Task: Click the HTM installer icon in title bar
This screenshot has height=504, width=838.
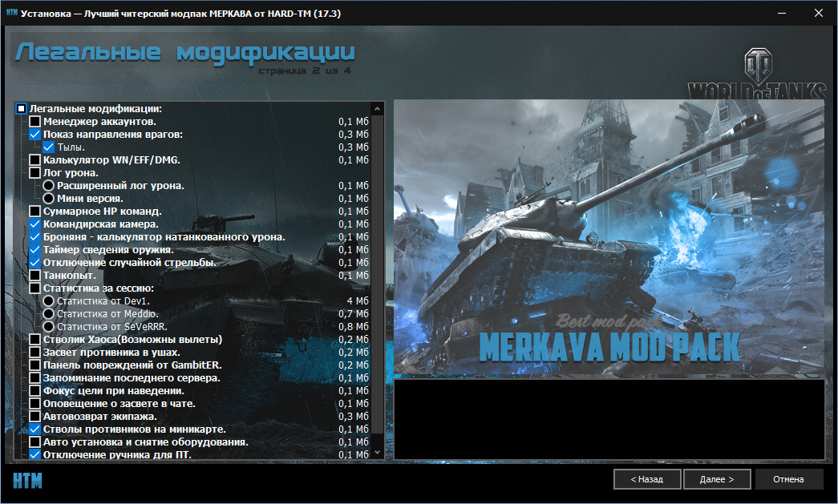Action: (x=12, y=13)
